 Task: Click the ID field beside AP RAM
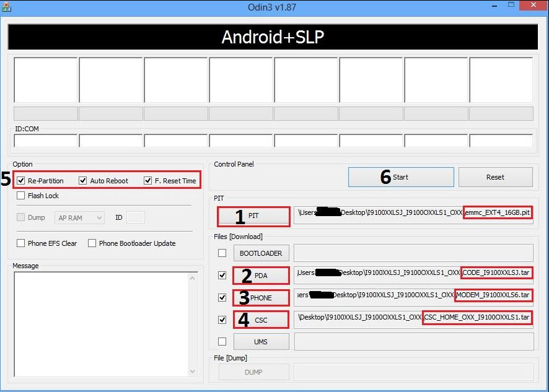tap(136, 218)
